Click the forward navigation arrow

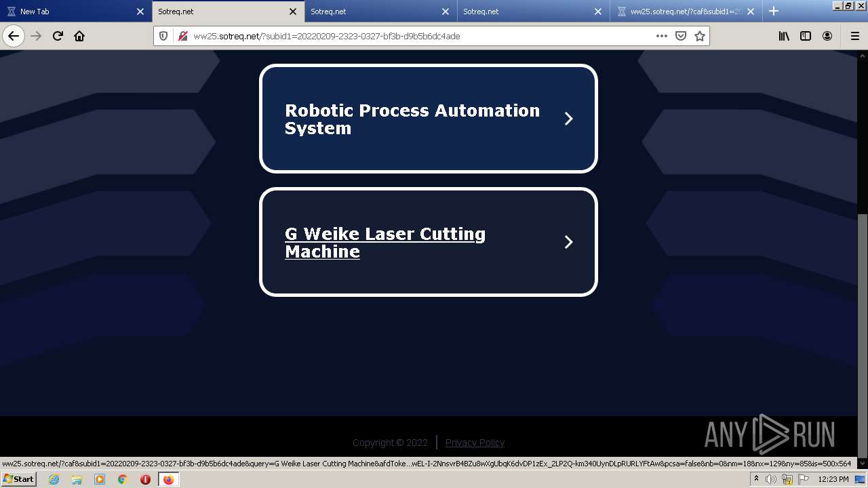point(36,36)
